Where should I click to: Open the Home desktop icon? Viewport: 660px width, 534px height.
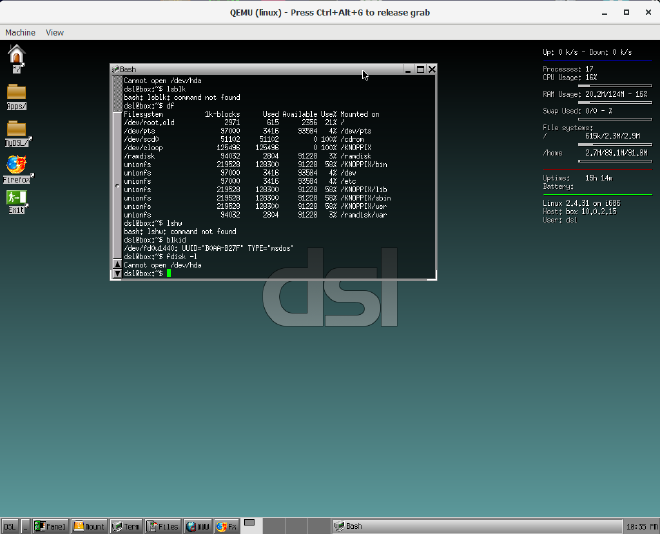point(16,59)
